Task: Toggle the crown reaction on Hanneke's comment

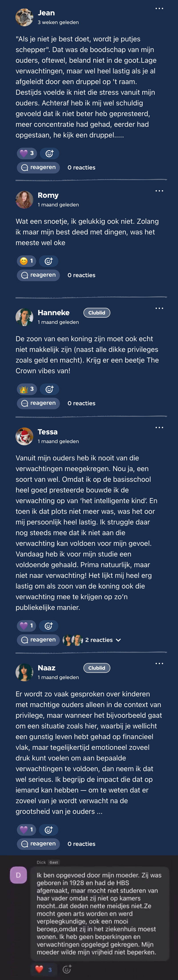Action: point(27,389)
